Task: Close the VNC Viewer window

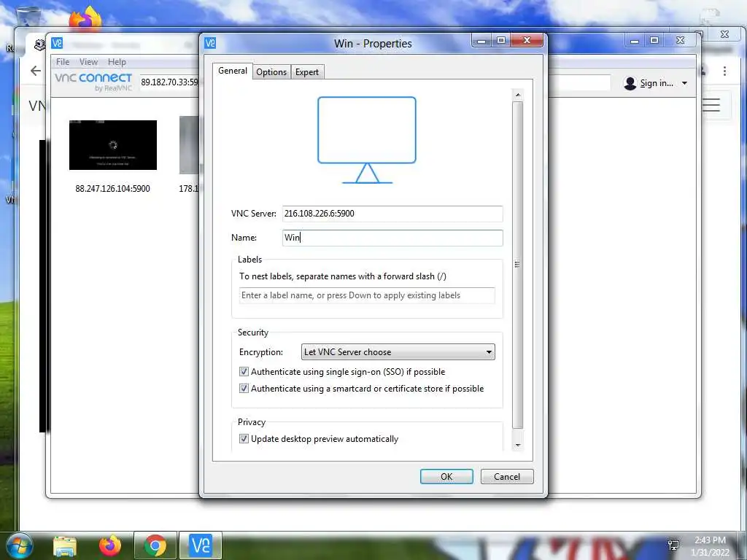Action: (x=681, y=41)
